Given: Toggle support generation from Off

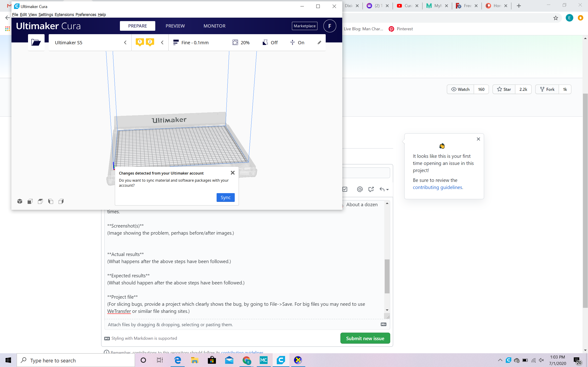Looking at the screenshot, I should click(x=270, y=42).
